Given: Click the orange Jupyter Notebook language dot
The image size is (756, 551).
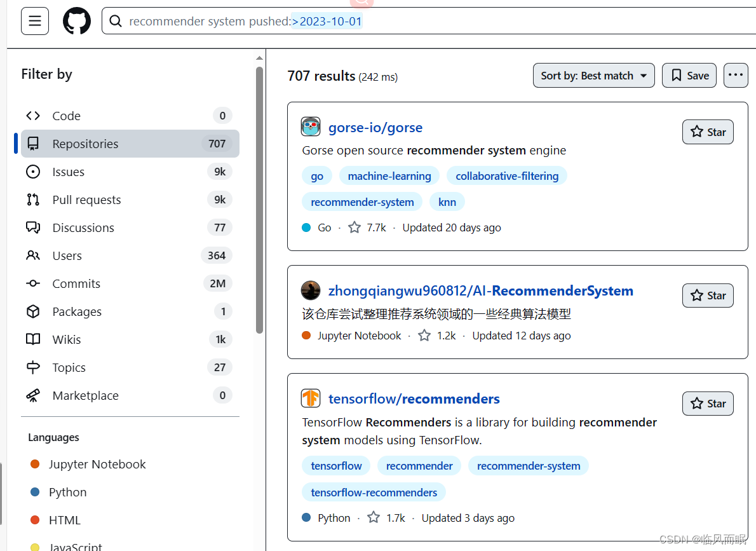Looking at the screenshot, I should click(35, 464).
